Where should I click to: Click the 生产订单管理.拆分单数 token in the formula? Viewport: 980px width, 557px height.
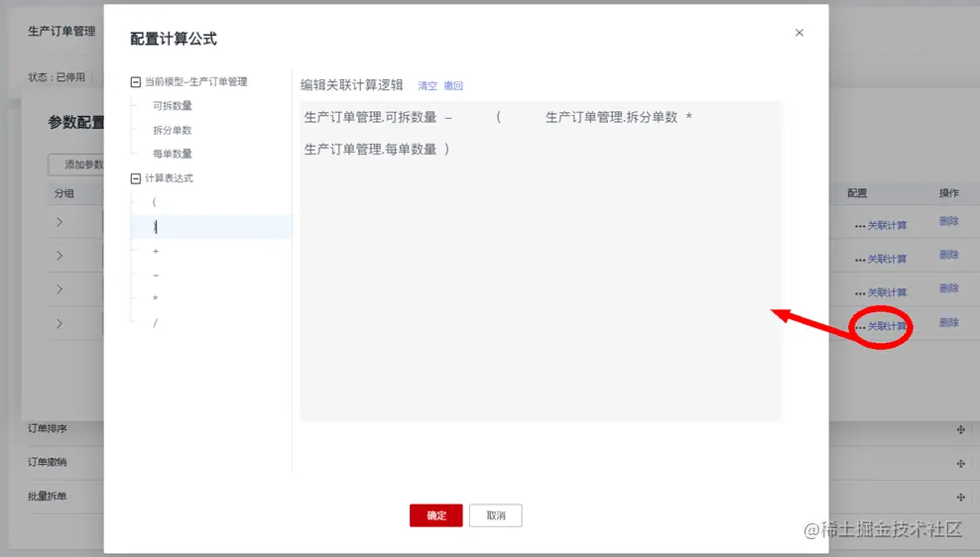pos(611,117)
